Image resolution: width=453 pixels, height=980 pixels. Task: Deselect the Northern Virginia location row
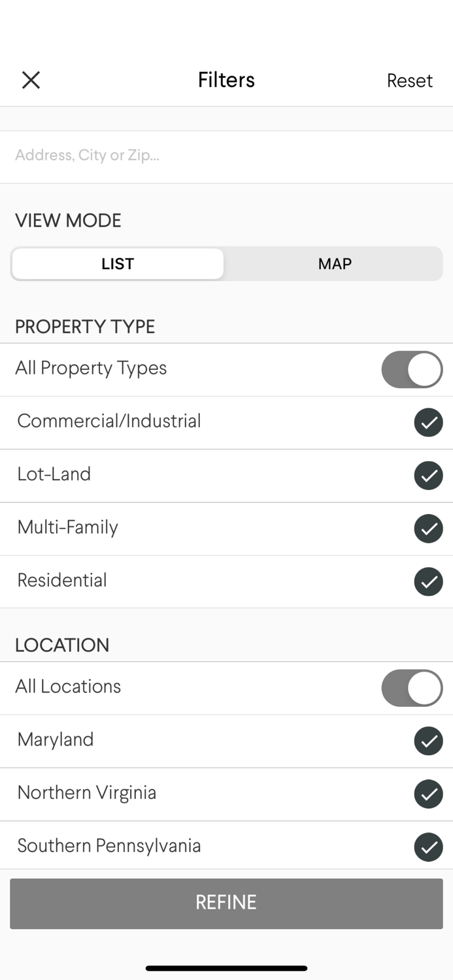coord(428,794)
